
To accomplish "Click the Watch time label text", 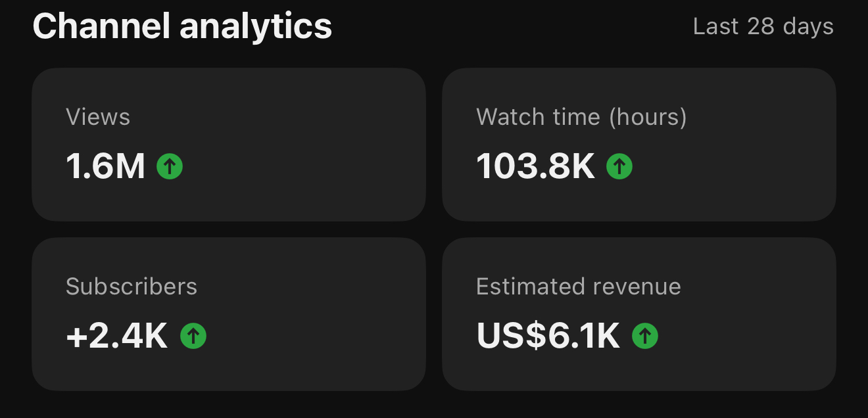I will point(538,117).
